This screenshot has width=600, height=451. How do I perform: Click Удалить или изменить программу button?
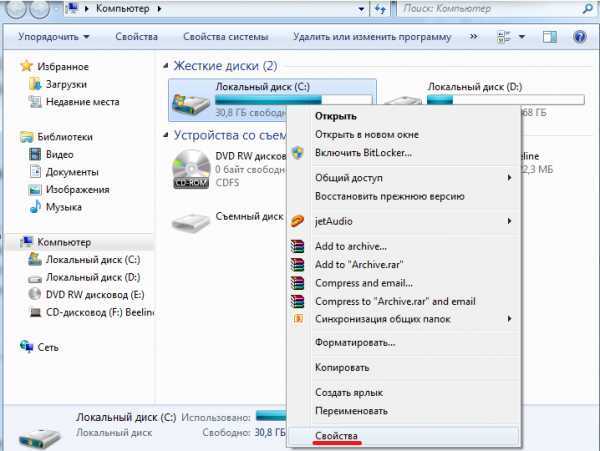click(372, 37)
